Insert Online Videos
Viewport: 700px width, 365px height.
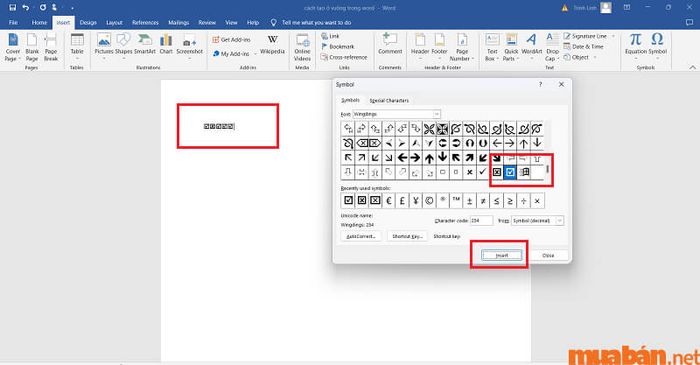point(302,47)
